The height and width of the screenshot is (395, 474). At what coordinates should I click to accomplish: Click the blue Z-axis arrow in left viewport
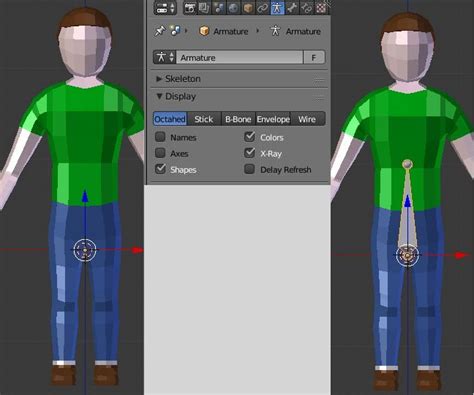click(85, 196)
